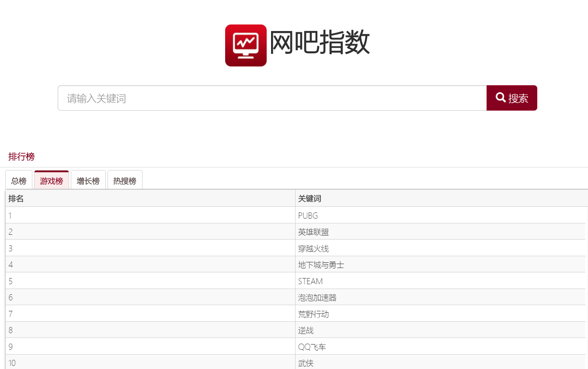Click the 排行榜 section heading

21,157
